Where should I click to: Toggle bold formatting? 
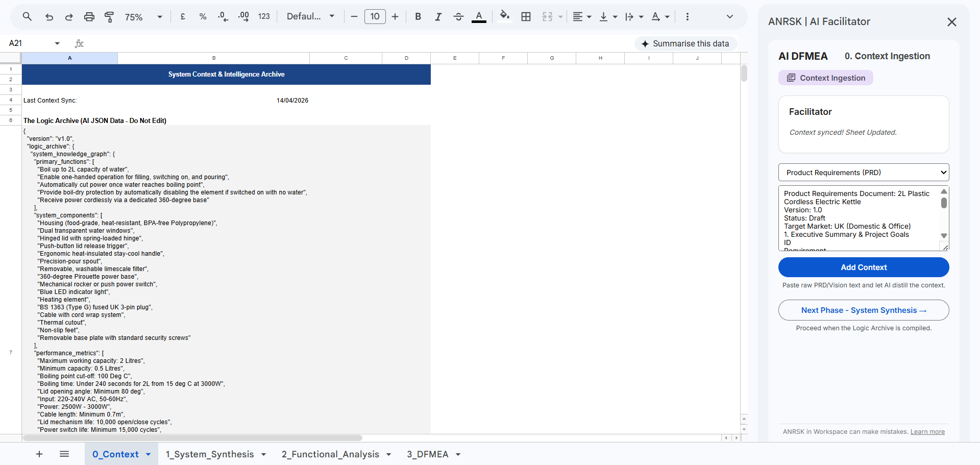(418, 16)
